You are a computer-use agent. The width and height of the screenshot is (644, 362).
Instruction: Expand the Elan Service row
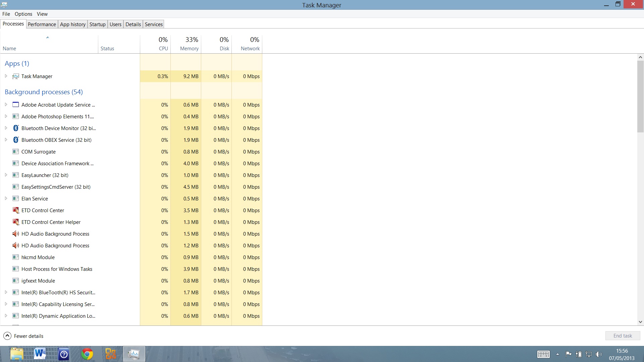(x=6, y=198)
